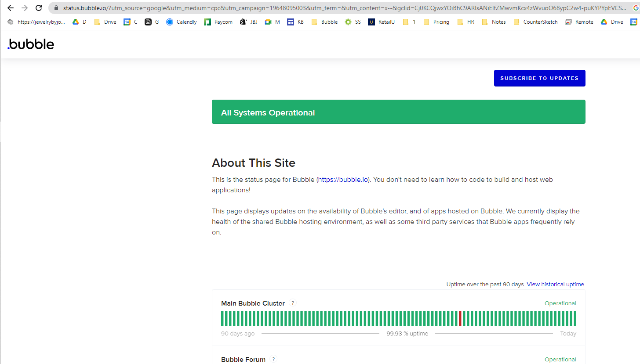Expand the Bubble bookmark folder
The image size is (640, 364).
click(324, 22)
